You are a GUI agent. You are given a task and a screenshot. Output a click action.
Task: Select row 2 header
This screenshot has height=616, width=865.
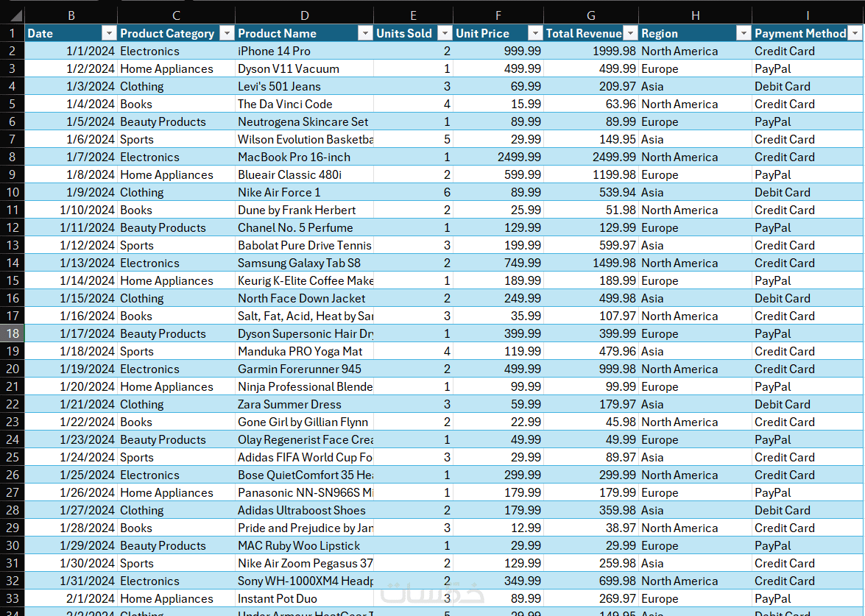tap(12, 52)
